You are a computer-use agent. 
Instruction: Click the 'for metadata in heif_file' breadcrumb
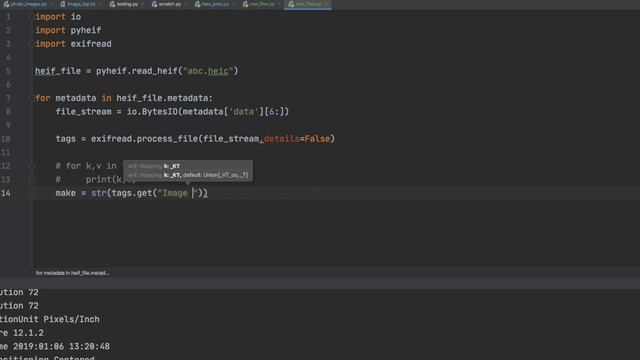pyautogui.click(x=72, y=273)
